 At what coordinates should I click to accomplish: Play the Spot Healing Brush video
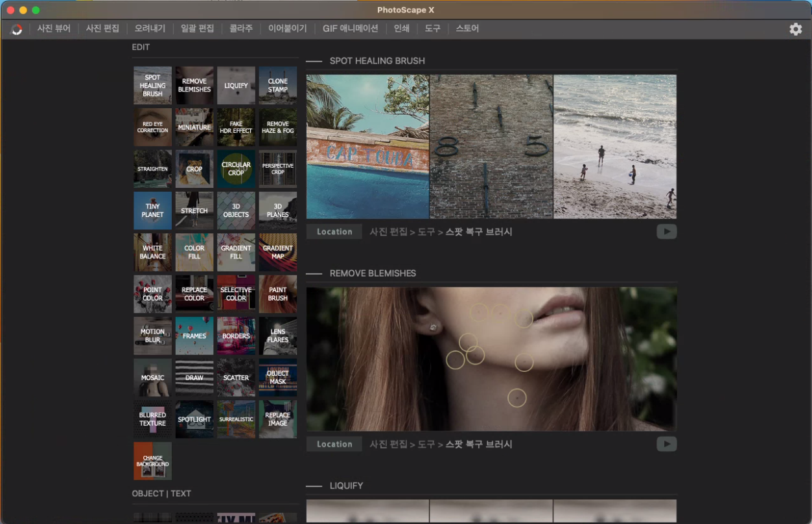[667, 232]
